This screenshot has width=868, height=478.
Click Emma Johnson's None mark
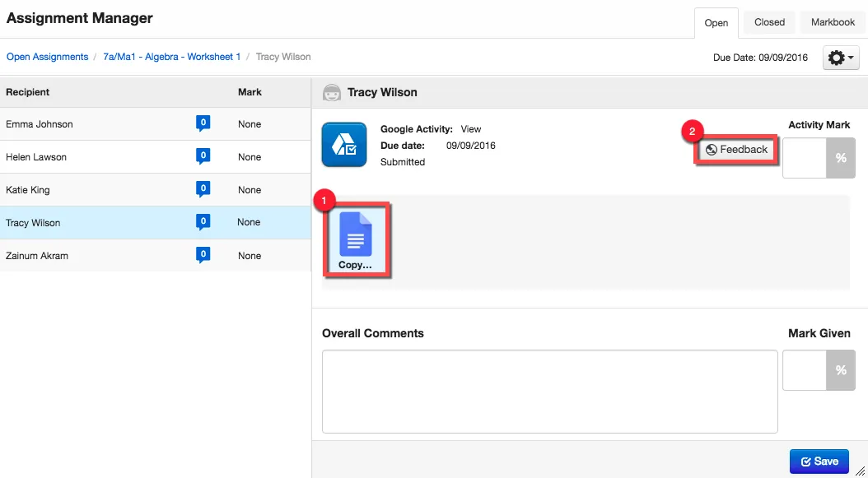(x=250, y=124)
